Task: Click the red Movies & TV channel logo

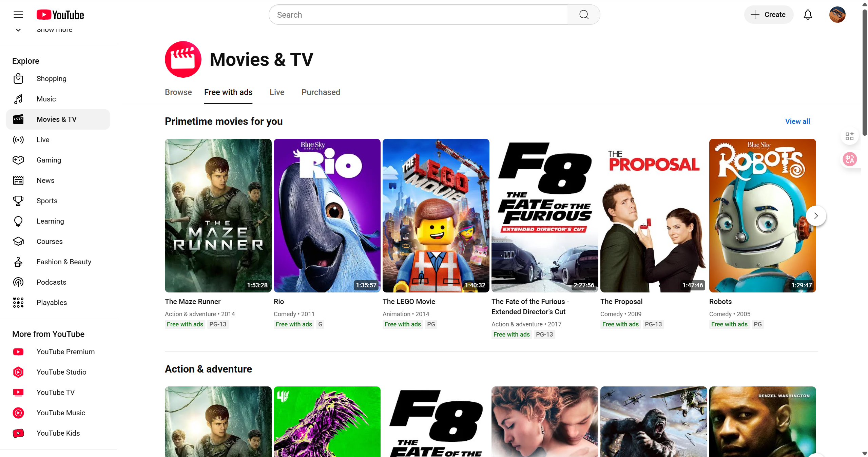Action: 183,59
